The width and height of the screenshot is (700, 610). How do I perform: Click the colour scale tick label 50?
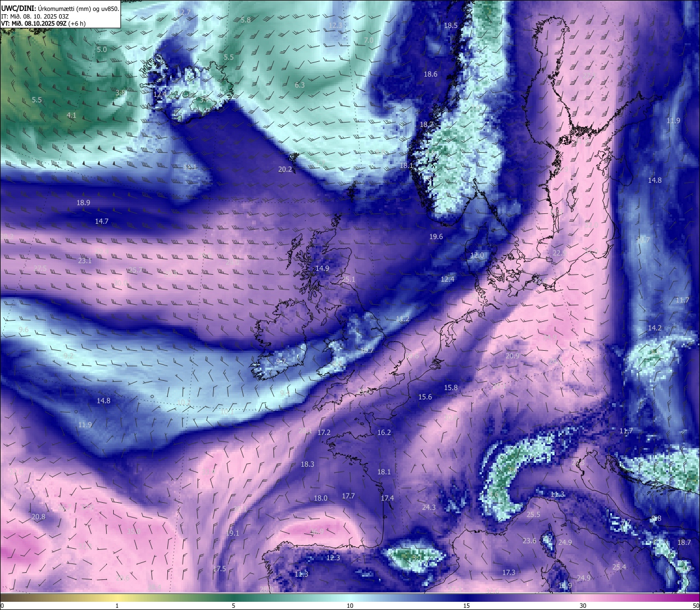[696, 606]
